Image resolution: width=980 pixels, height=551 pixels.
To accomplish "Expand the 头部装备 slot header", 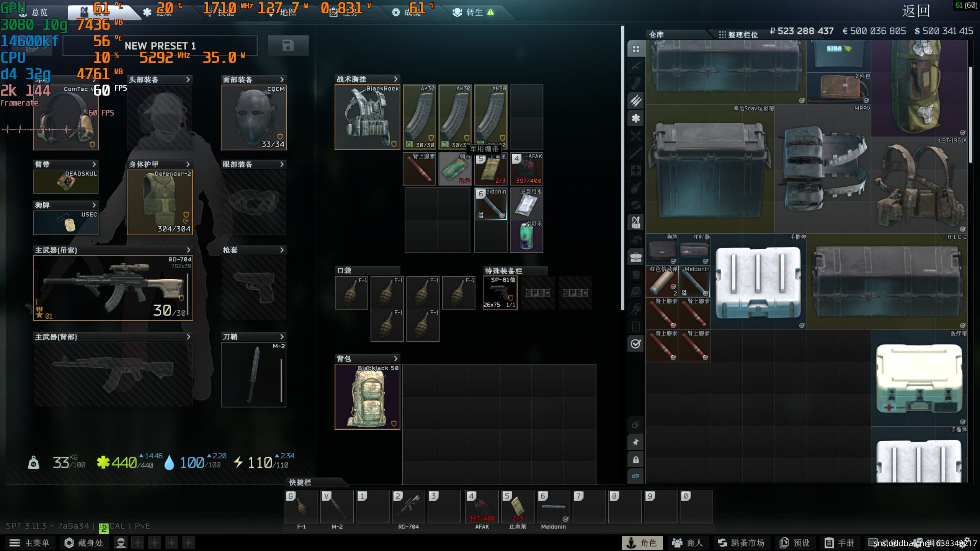I will [160, 80].
